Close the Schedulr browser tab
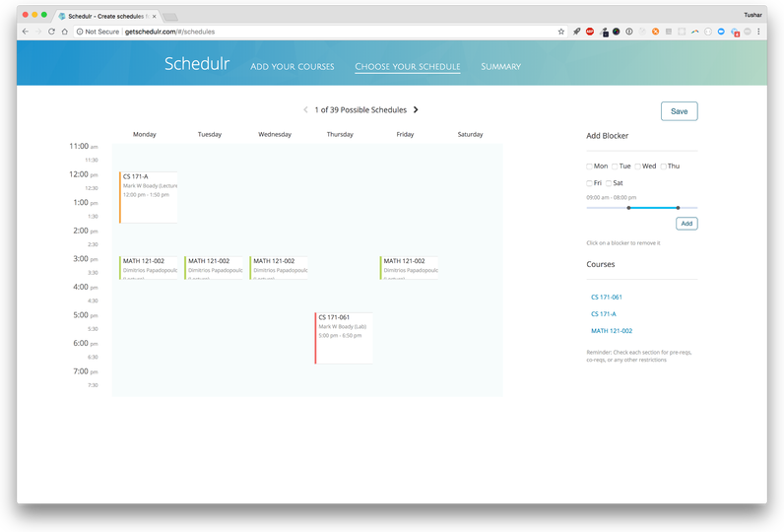The image size is (784, 532). pyautogui.click(x=154, y=16)
